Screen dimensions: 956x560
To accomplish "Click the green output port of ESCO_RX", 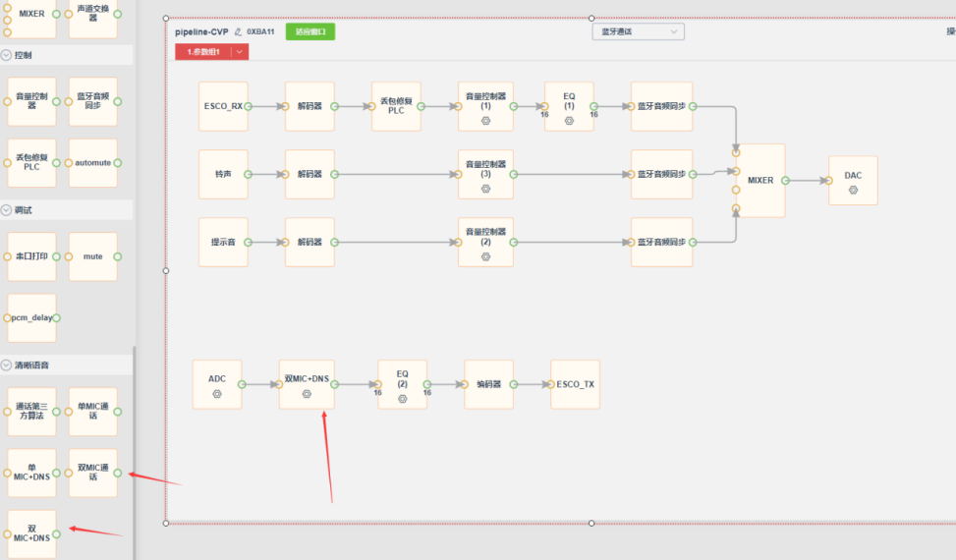I will (x=249, y=106).
